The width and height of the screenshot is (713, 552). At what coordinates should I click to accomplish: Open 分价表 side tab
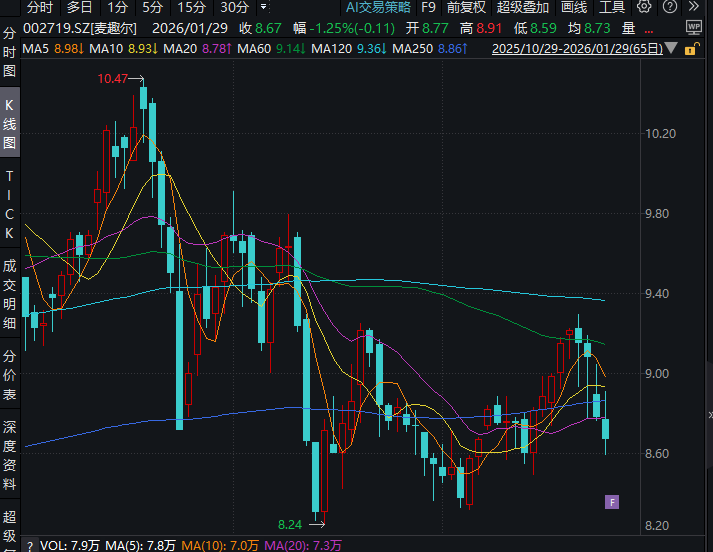click(10, 375)
